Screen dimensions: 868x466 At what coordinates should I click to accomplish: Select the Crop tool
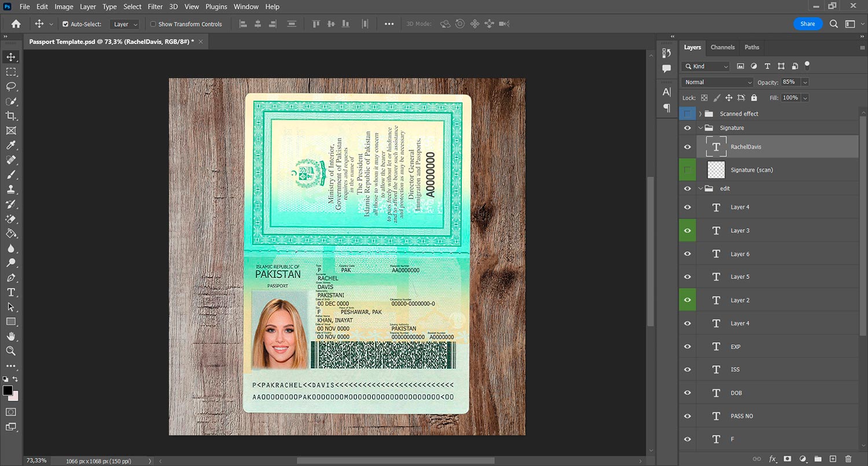coord(11,116)
